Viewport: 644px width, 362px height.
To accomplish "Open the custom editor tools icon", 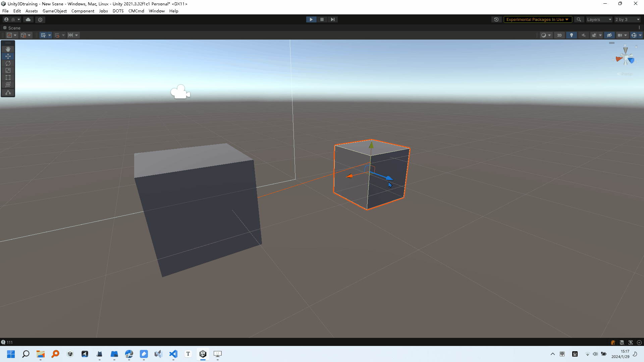I will coord(8,93).
